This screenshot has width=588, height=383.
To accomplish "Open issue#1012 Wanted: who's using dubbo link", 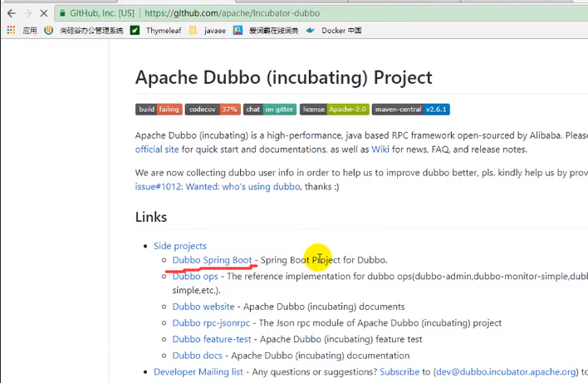I will click(x=218, y=186).
